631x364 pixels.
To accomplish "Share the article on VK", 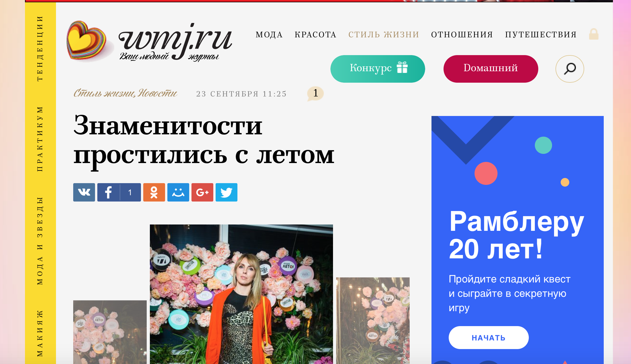I will click(x=84, y=192).
